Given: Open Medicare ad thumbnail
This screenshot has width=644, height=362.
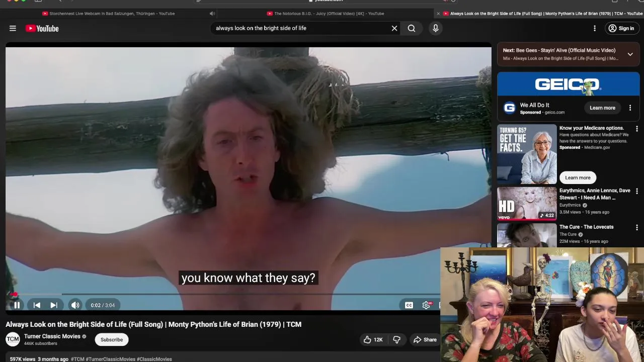Looking at the screenshot, I should coord(527,154).
